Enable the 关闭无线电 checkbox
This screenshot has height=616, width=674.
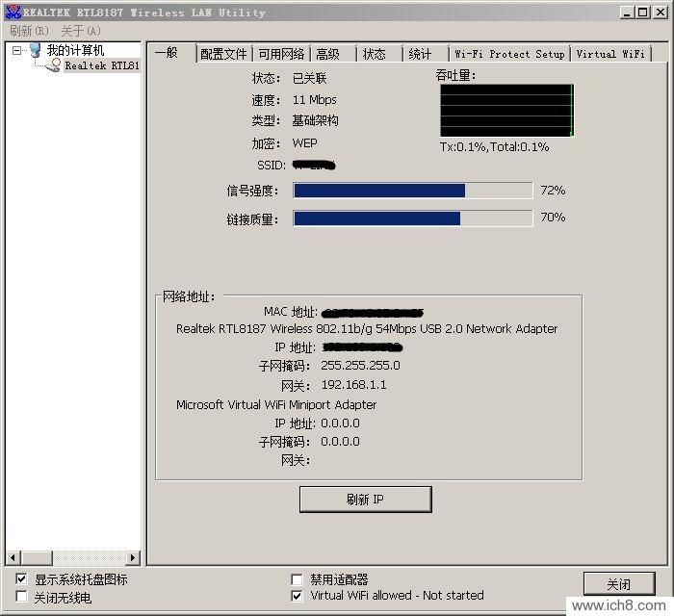[21, 597]
